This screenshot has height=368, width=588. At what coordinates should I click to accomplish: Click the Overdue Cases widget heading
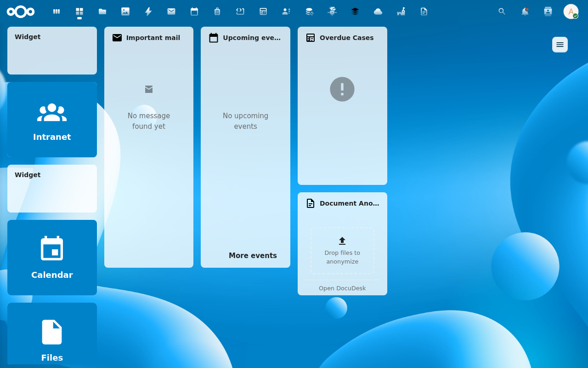pos(347,38)
